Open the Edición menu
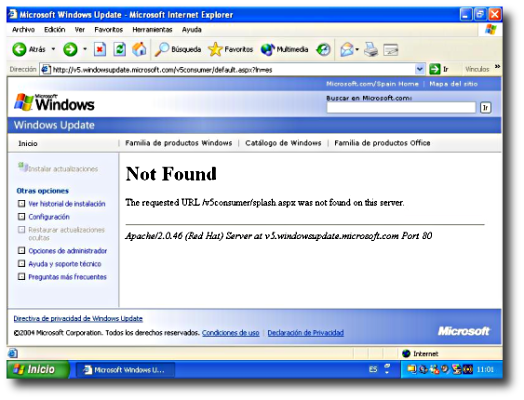The width and height of the screenshot is (524, 400). click(54, 30)
